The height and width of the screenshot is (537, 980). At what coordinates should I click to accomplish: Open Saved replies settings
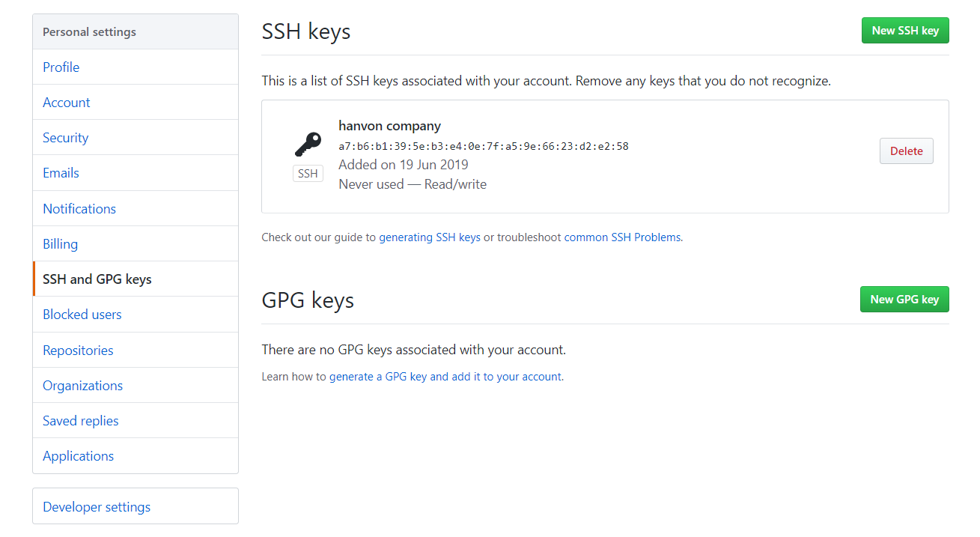coord(81,421)
